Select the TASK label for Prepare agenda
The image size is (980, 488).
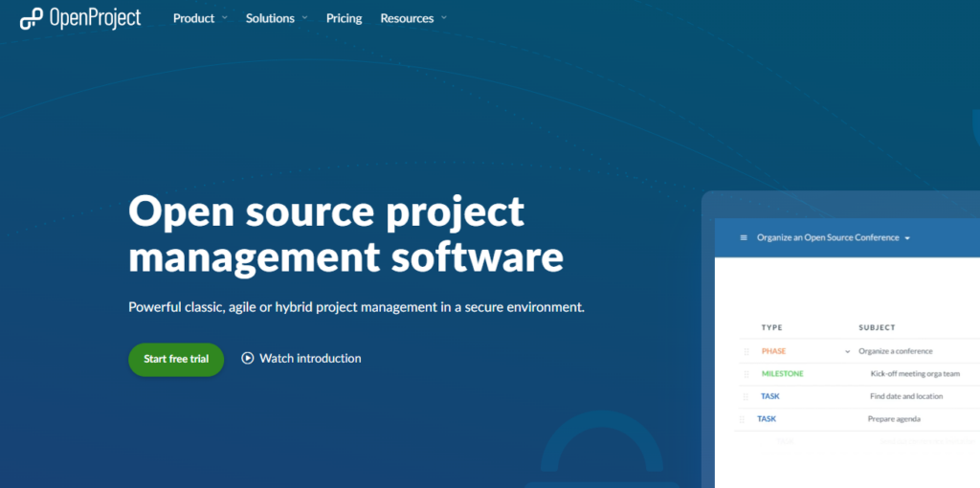tap(767, 419)
